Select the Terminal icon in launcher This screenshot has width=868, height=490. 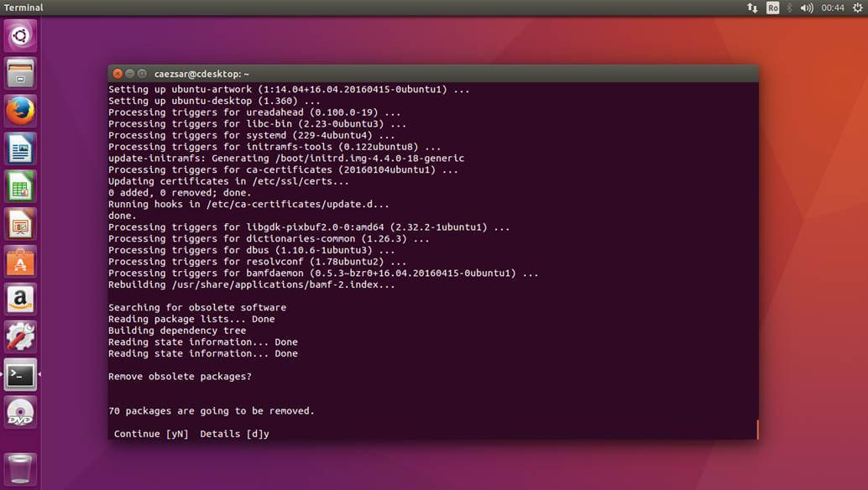click(20, 374)
